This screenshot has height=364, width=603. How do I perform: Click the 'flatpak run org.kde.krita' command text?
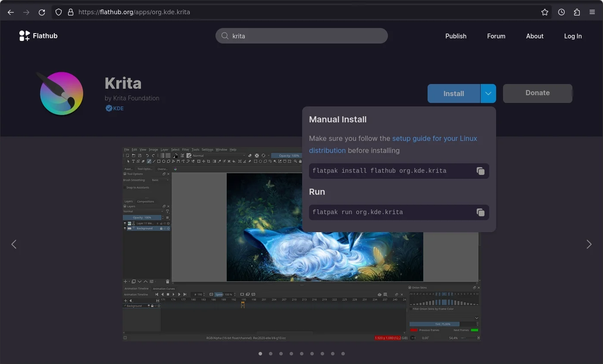tap(358, 212)
